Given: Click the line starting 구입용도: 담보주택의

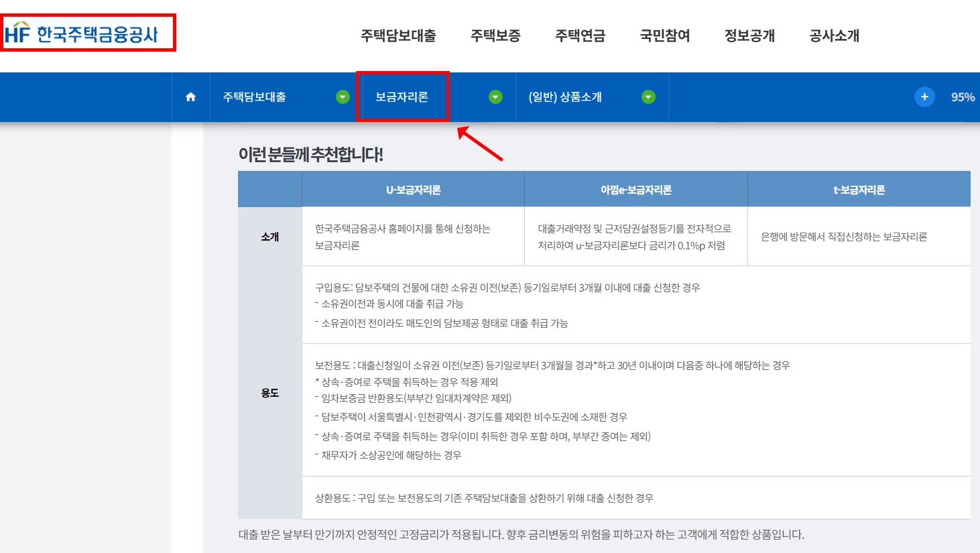Looking at the screenshot, I should [507, 288].
